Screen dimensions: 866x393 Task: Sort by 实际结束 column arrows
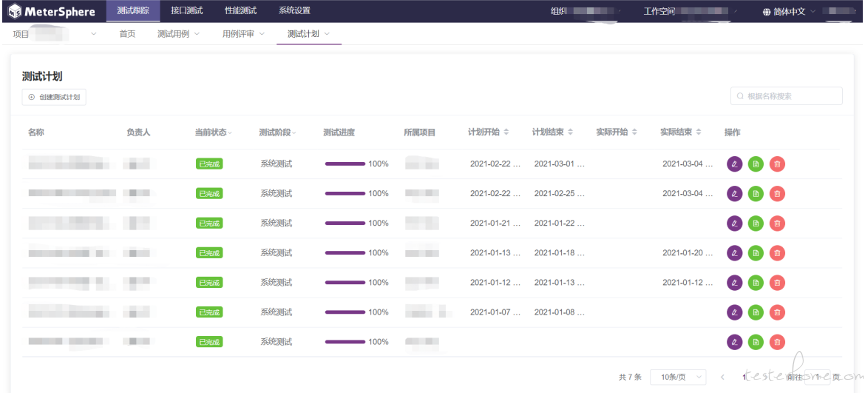(x=699, y=132)
